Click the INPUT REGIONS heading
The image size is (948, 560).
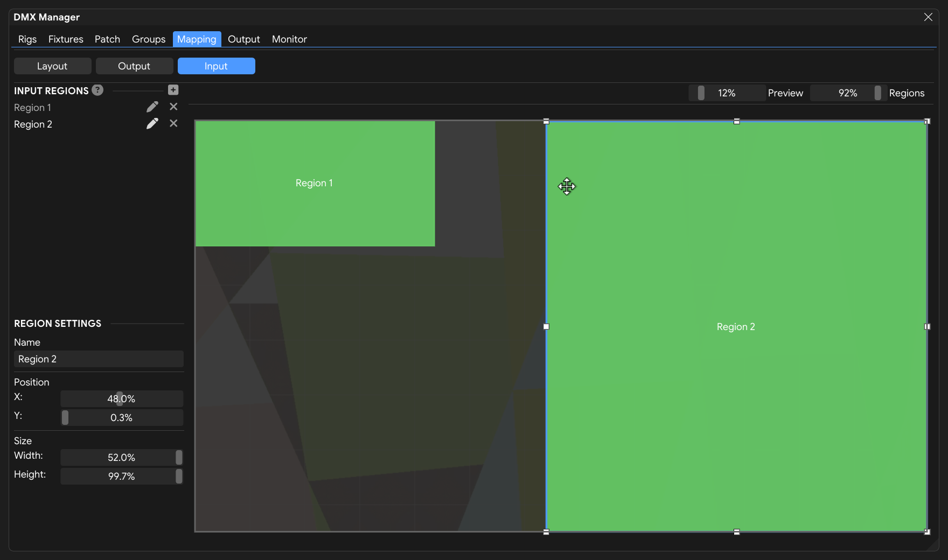click(x=51, y=91)
